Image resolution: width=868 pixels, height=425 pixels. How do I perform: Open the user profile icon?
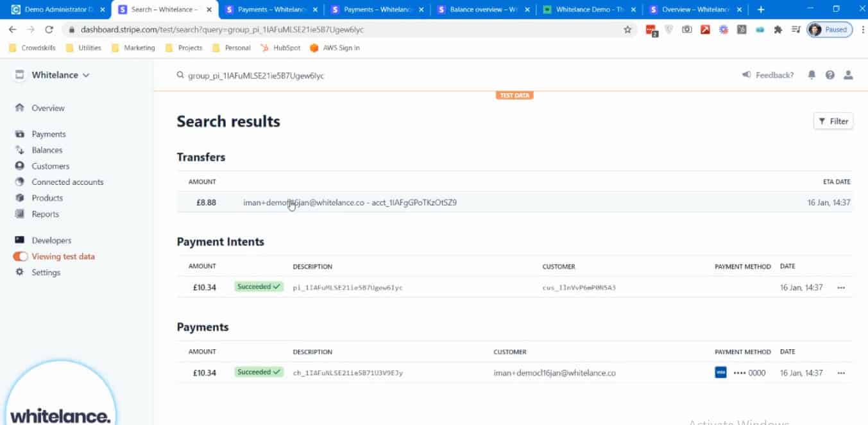(x=848, y=75)
